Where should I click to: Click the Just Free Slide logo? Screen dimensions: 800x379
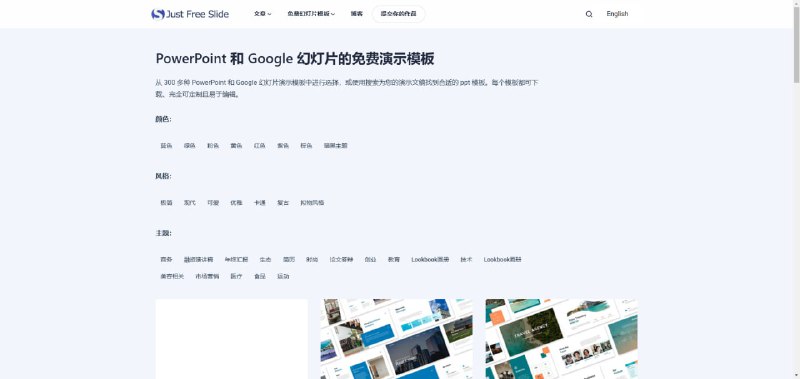pyautogui.click(x=190, y=14)
